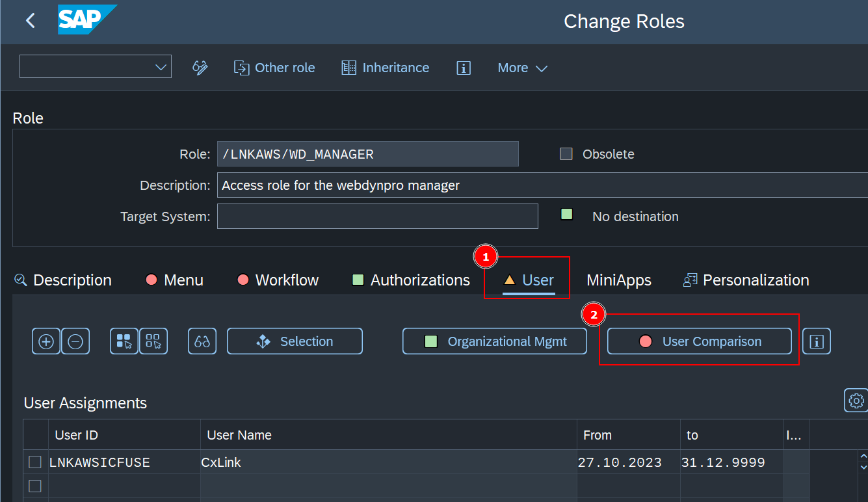Click the Organizational Mgmt button
Image resolution: width=868 pixels, height=502 pixels.
click(x=495, y=341)
